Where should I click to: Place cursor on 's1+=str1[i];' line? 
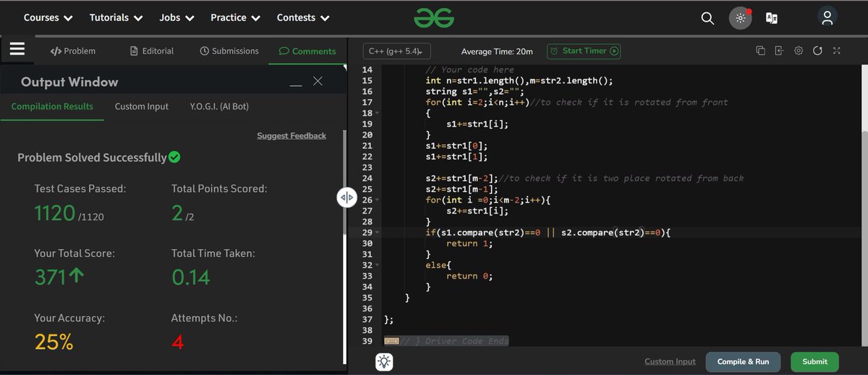click(x=477, y=124)
